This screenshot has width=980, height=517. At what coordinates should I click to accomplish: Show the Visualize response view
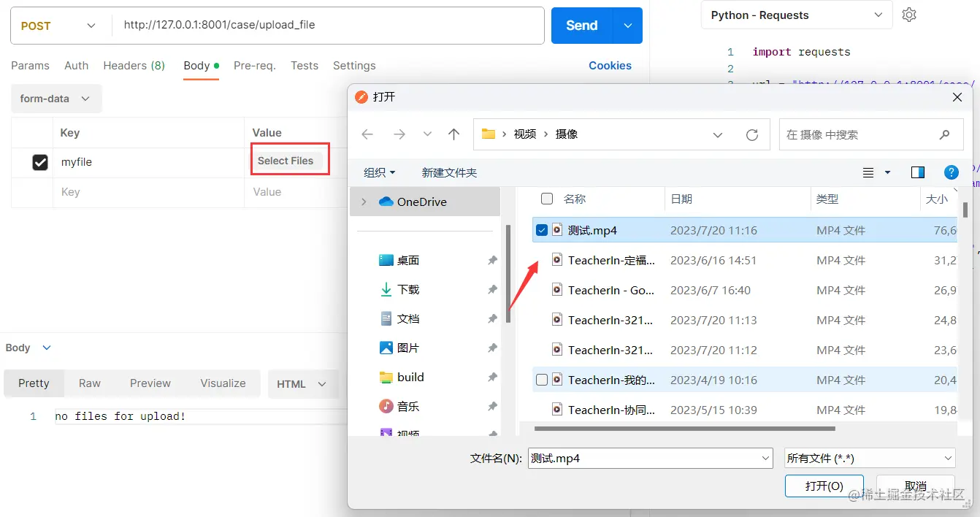click(x=223, y=383)
